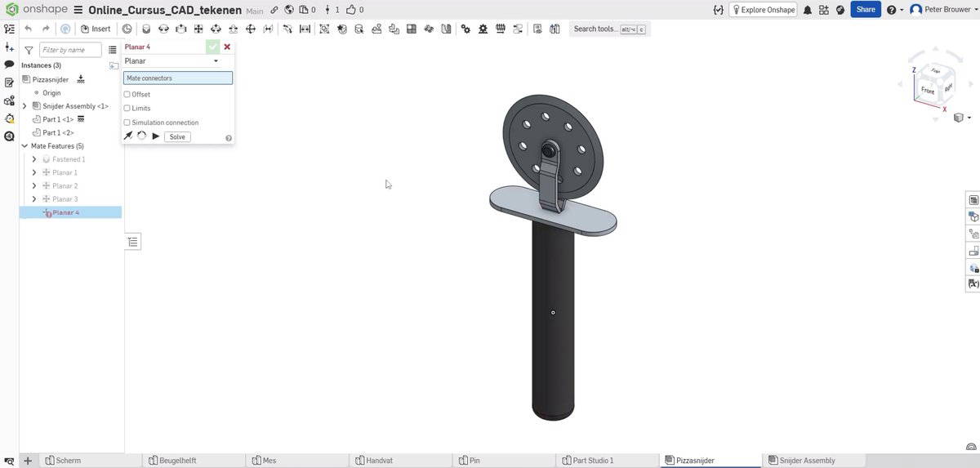The image size is (980, 468).
Task: Open Peter Brouwer account menu
Action: pyautogui.click(x=943, y=10)
